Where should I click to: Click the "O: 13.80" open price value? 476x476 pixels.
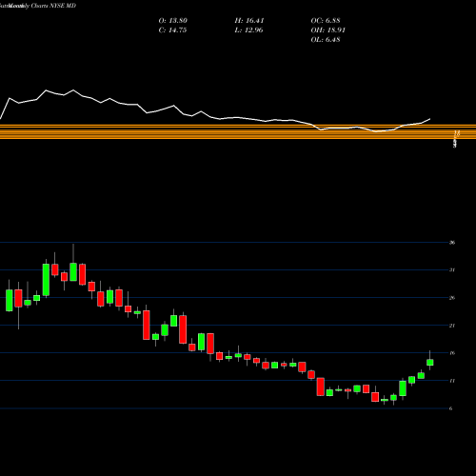tap(173, 21)
